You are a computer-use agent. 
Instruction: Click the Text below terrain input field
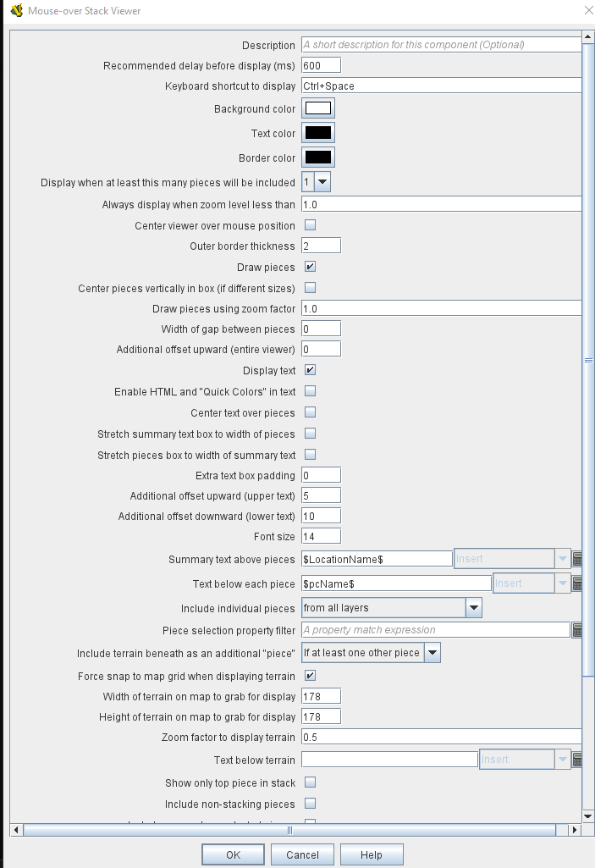pyautogui.click(x=389, y=760)
